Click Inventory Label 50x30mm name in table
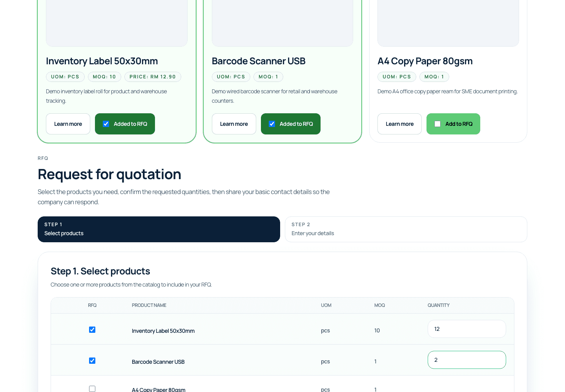 (x=163, y=331)
